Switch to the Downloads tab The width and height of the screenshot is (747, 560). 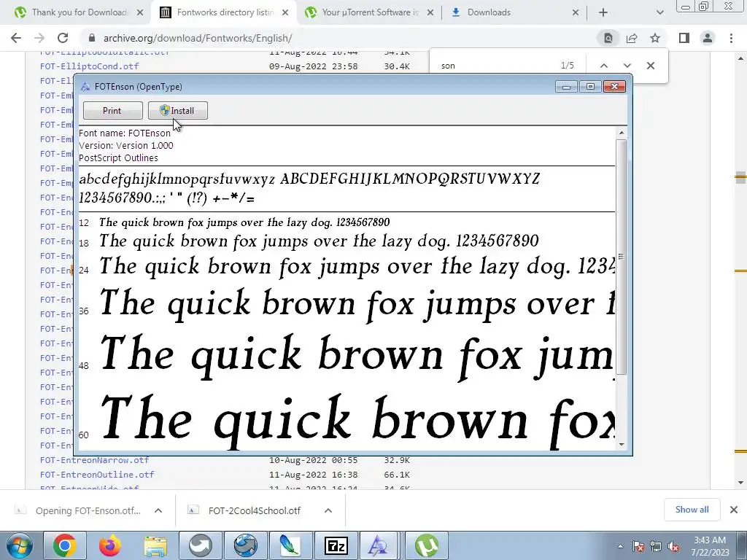click(x=514, y=12)
